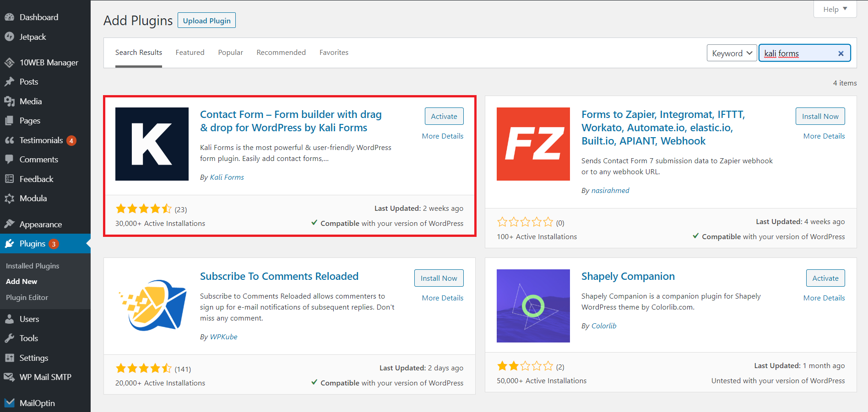Screen dimensions: 868x412
Task: Open MailOptin via its envelope icon
Action: (x=10, y=402)
